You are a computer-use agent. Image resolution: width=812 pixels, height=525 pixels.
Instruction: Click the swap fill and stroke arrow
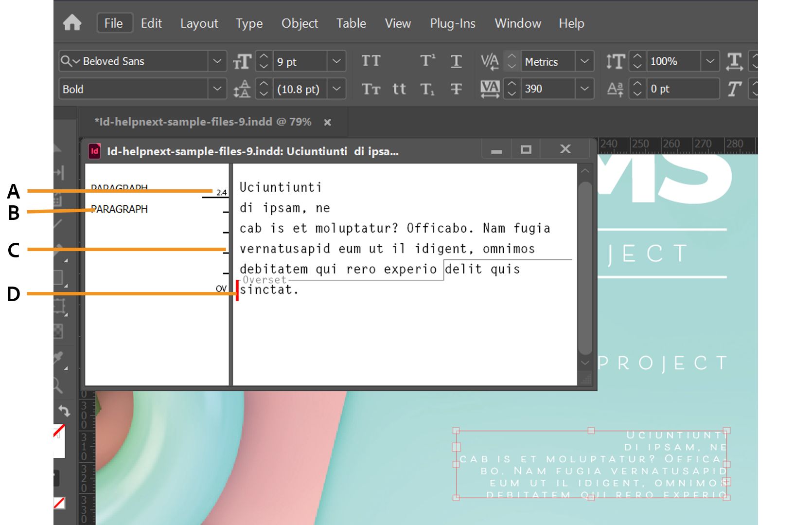coord(64,411)
